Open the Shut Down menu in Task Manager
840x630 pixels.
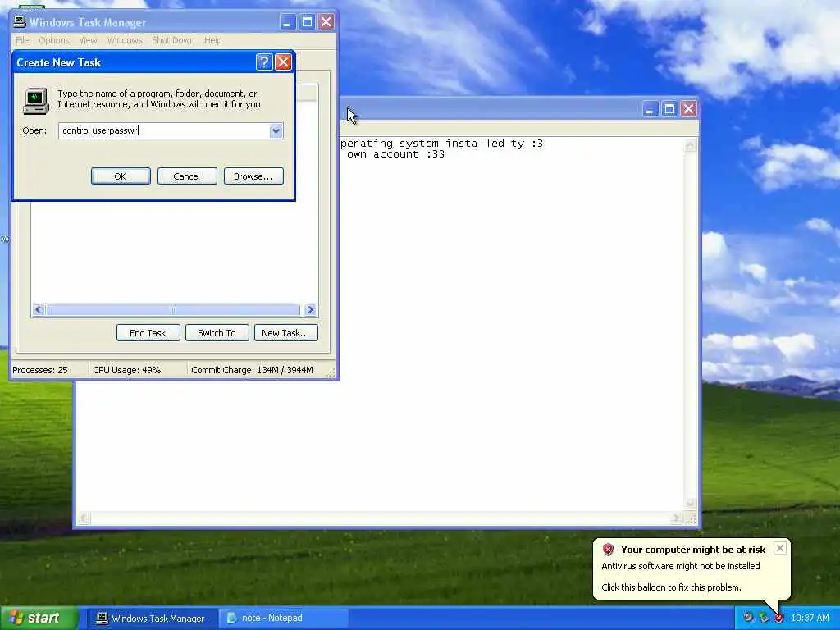click(173, 40)
